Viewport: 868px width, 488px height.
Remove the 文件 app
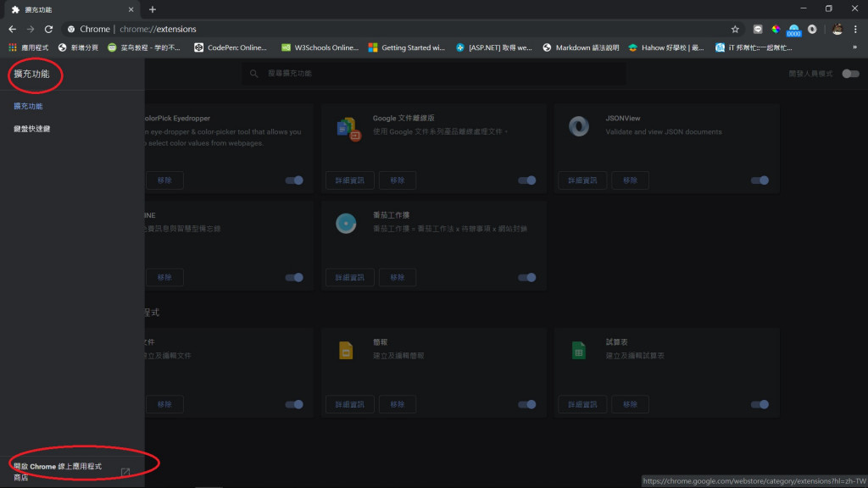[x=164, y=404]
